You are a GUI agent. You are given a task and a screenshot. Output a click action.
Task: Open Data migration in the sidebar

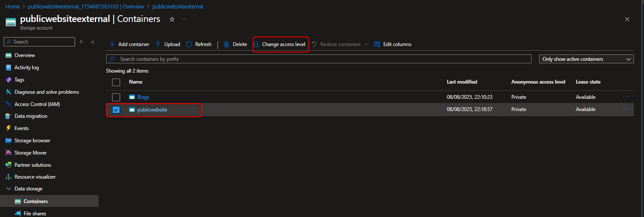[x=31, y=116]
